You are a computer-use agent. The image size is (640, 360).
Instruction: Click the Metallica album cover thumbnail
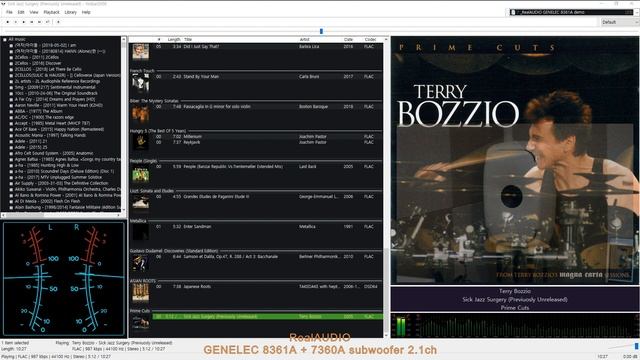(140, 233)
